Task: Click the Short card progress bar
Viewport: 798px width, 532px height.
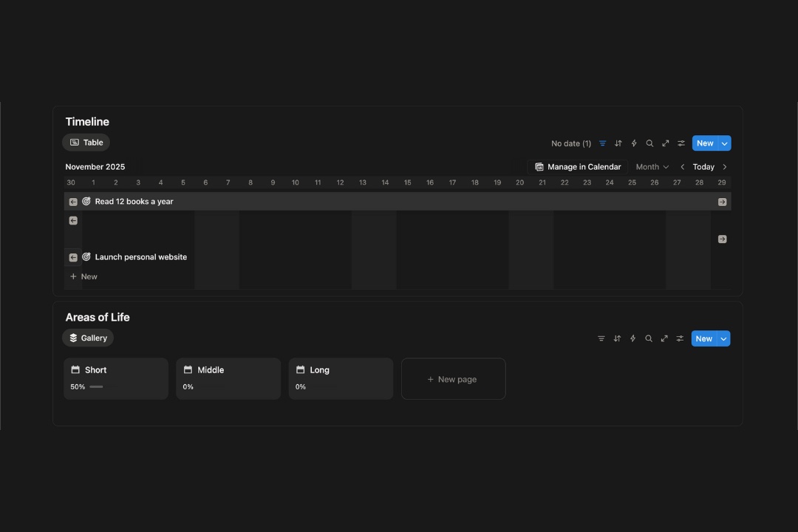Action: [96, 386]
